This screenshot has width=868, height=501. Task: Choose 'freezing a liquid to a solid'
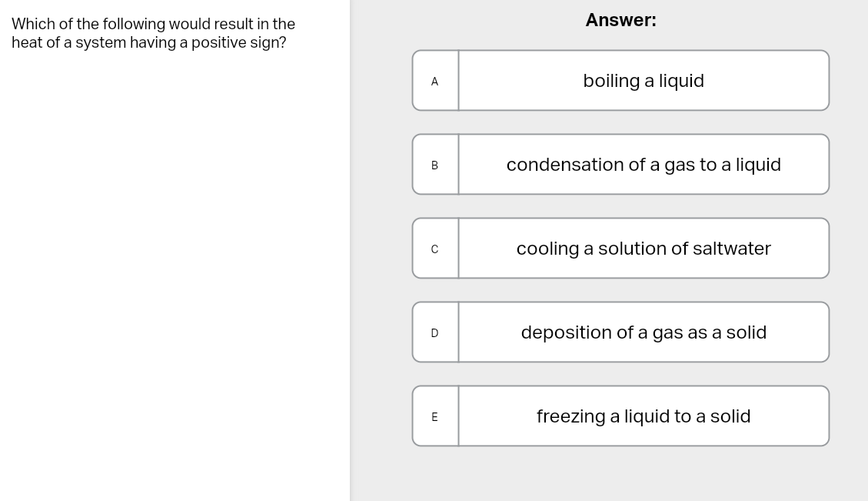pyautogui.click(x=644, y=416)
